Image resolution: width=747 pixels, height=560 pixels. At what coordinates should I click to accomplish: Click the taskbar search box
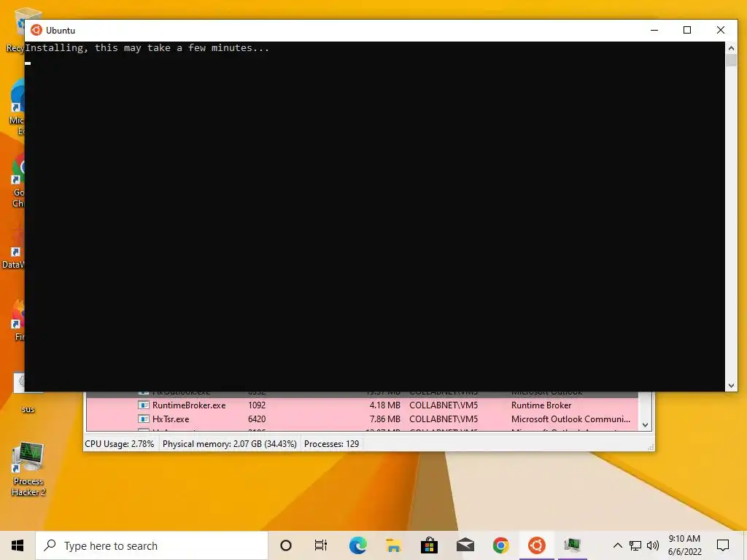152,545
